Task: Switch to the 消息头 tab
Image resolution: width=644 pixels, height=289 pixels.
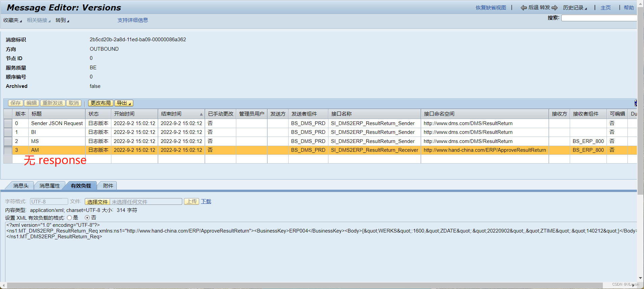Action: coord(21,186)
